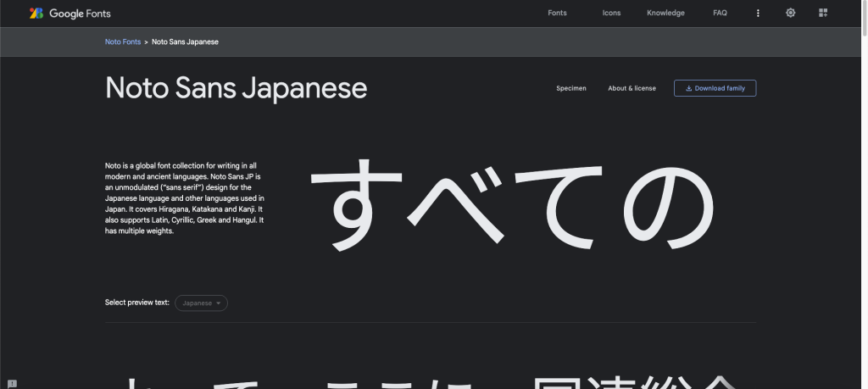Open the Japanese preview text dropdown
The width and height of the screenshot is (868, 389).
point(202,303)
